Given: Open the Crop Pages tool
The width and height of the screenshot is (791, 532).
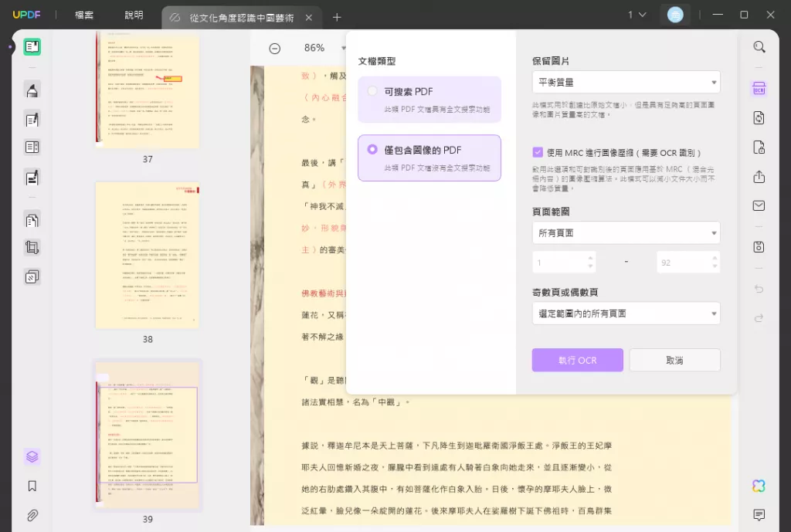Looking at the screenshot, I should point(32,248).
